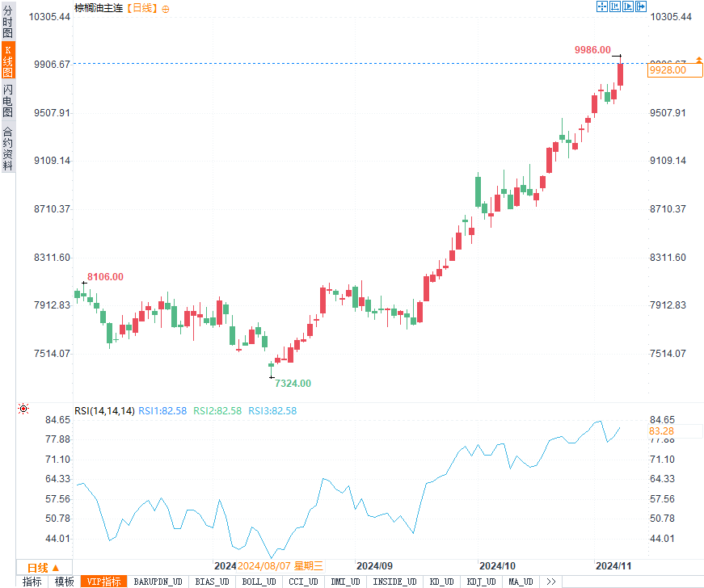Click the 模板 button in the bottom bar
The width and height of the screenshot is (704, 588).
65,582
